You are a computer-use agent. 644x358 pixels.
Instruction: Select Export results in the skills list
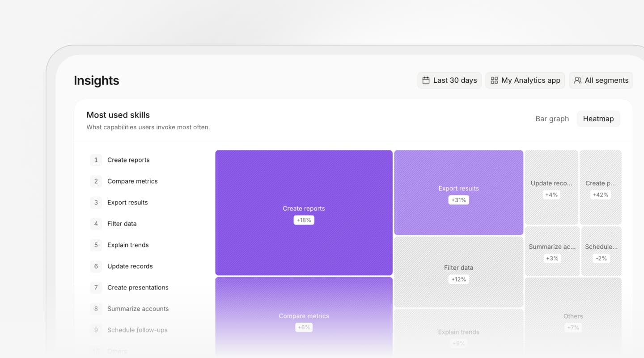click(127, 203)
